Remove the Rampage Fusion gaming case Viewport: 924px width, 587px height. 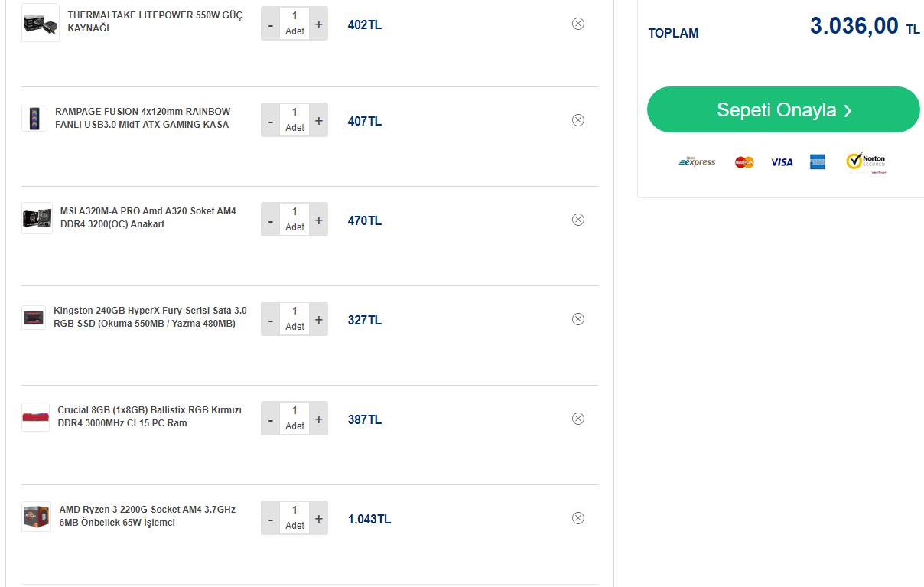578,120
